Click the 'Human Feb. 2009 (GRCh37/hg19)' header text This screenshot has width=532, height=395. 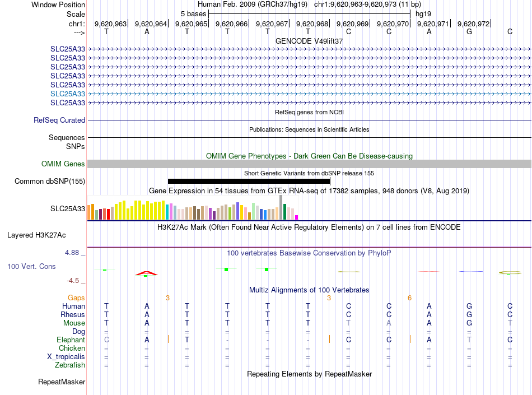point(253,4)
